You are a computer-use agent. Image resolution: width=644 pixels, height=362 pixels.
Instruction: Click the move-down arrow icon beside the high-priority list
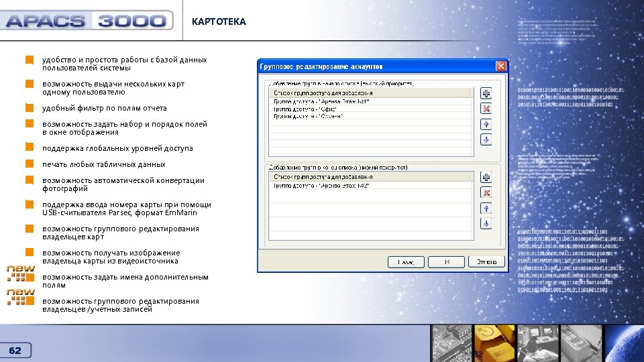tap(486, 140)
